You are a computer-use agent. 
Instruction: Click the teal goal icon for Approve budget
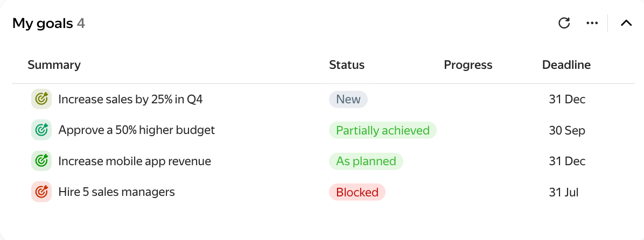[41, 130]
